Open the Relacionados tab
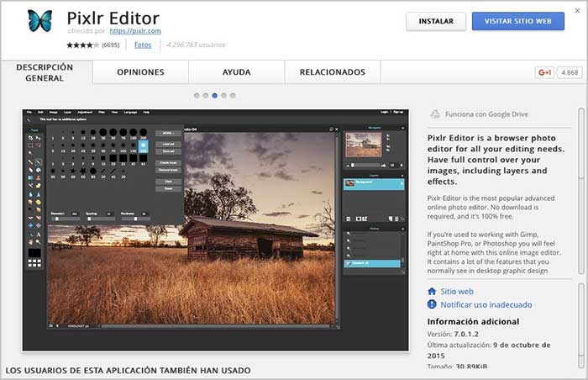 [x=332, y=72]
